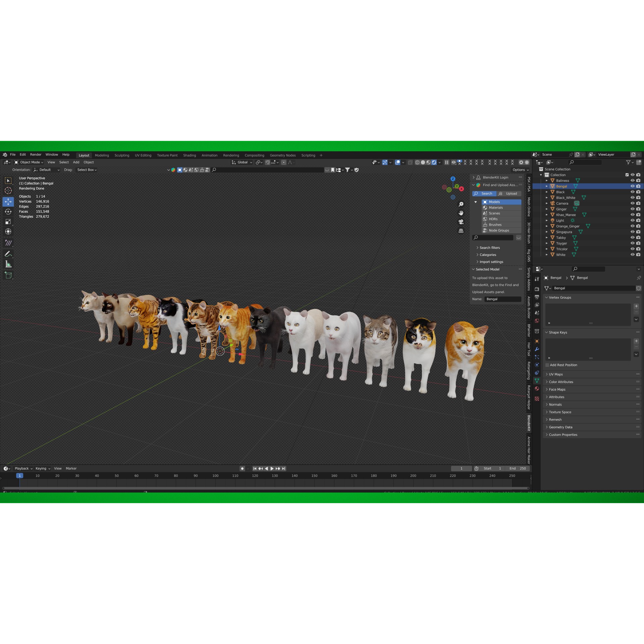Click the Name field showing Bengal

502,299
